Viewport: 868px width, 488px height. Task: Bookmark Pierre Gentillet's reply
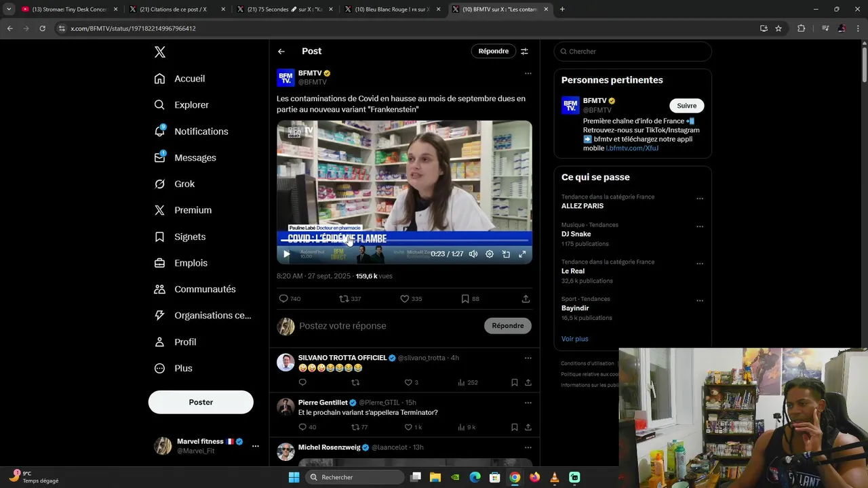[514, 427]
